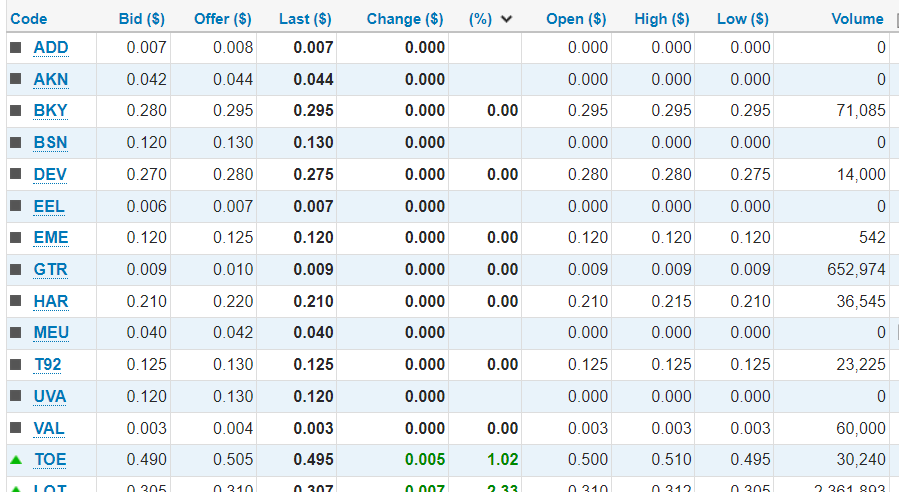The image size is (899, 492).
Task: Select AKN bid price 0.042
Action: pos(147,79)
